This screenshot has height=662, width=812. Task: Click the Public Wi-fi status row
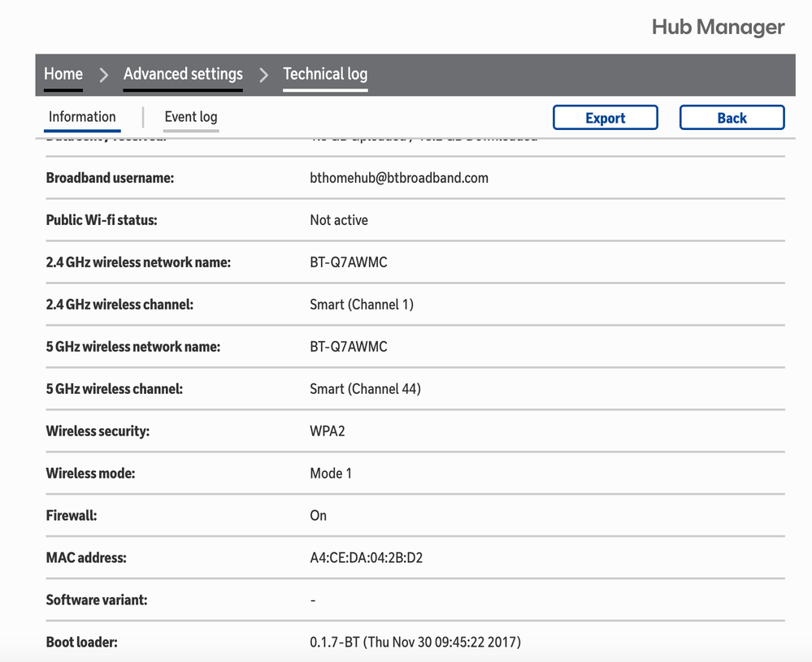coord(338,219)
